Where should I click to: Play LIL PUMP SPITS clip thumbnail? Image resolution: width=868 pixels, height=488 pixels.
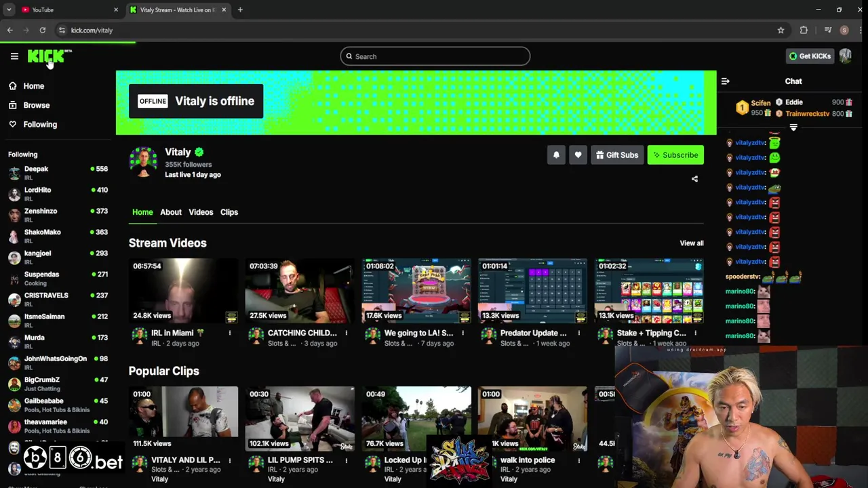pos(300,419)
